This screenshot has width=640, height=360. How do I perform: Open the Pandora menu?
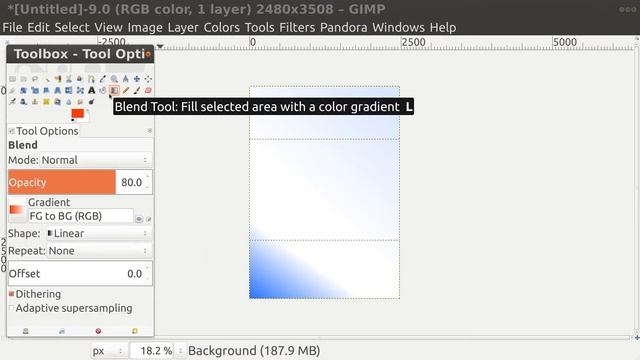[x=343, y=27]
